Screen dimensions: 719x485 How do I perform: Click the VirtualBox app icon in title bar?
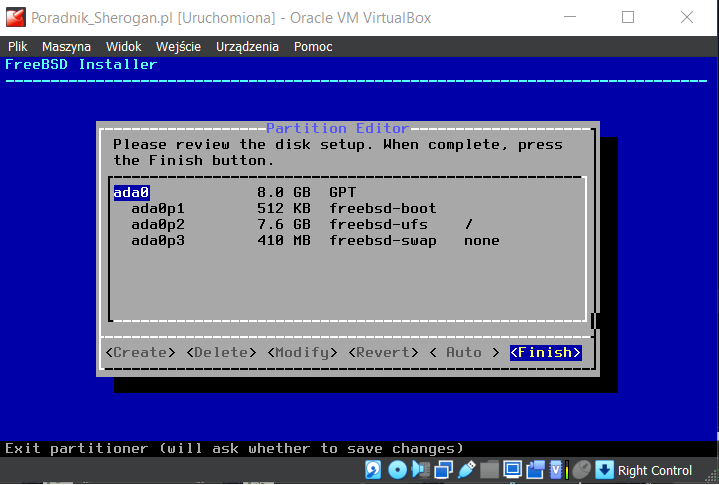tap(16, 17)
